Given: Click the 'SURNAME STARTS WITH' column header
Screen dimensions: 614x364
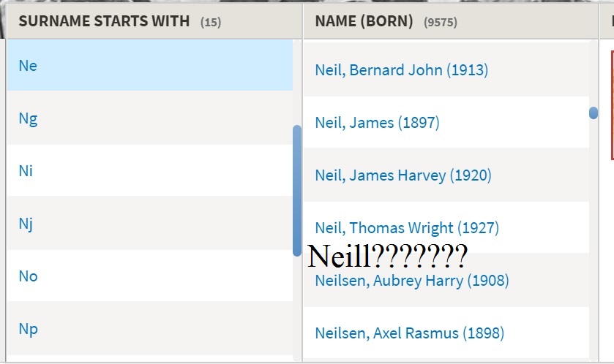Looking at the screenshot, I should click(x=104, y=21).
